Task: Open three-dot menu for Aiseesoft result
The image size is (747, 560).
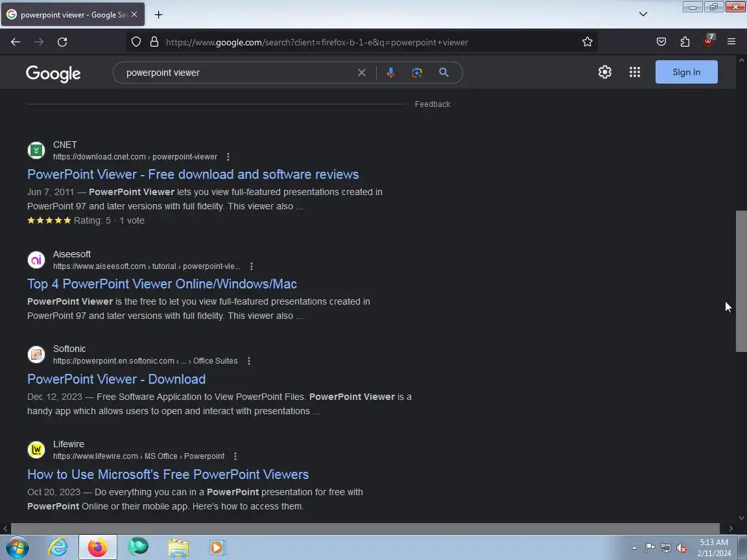Action: click(x=252, y=266)
